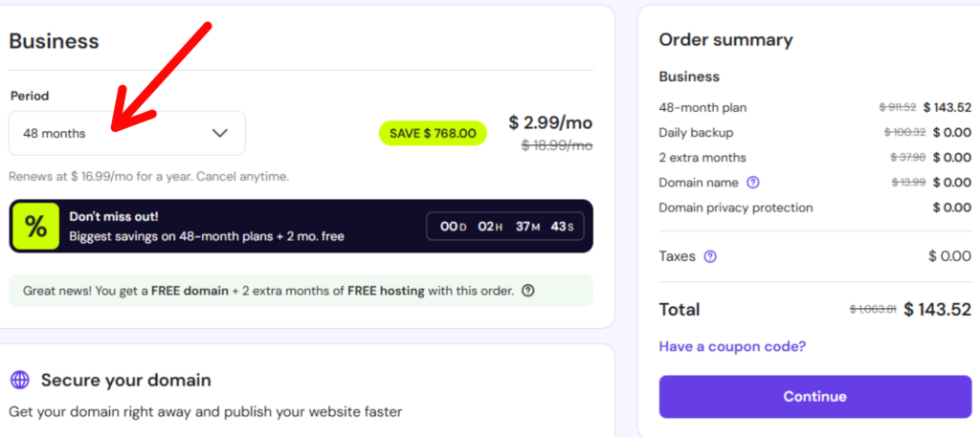Click the Total amount $143.52

pyautogui.click(x=937, y=309)
